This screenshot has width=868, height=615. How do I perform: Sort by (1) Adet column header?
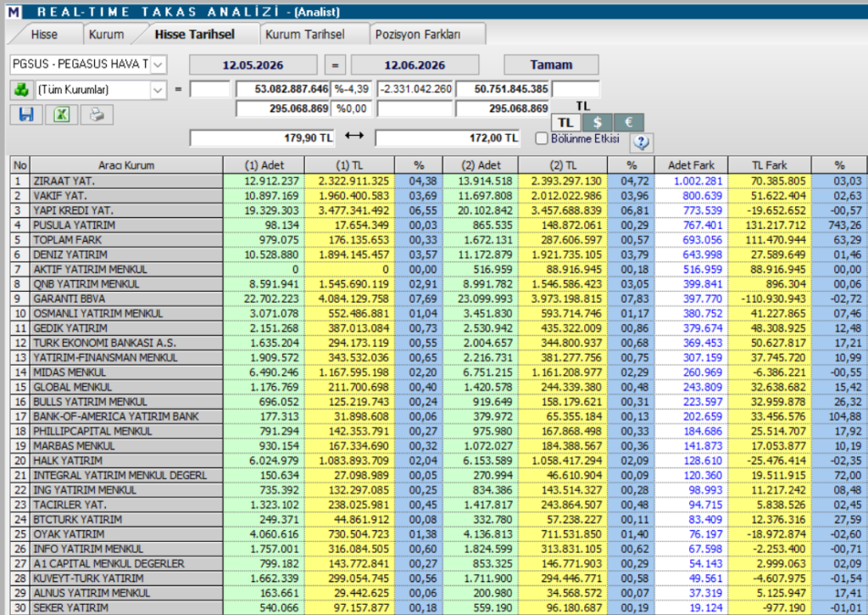[x=264, y=165]
